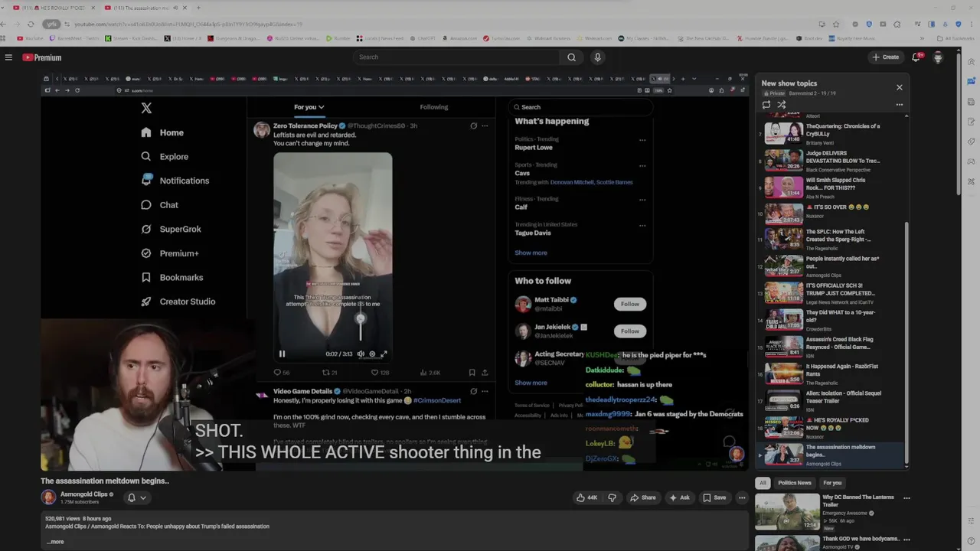Open YouTube bookmark in bookmarks bar

click(31, 38)
